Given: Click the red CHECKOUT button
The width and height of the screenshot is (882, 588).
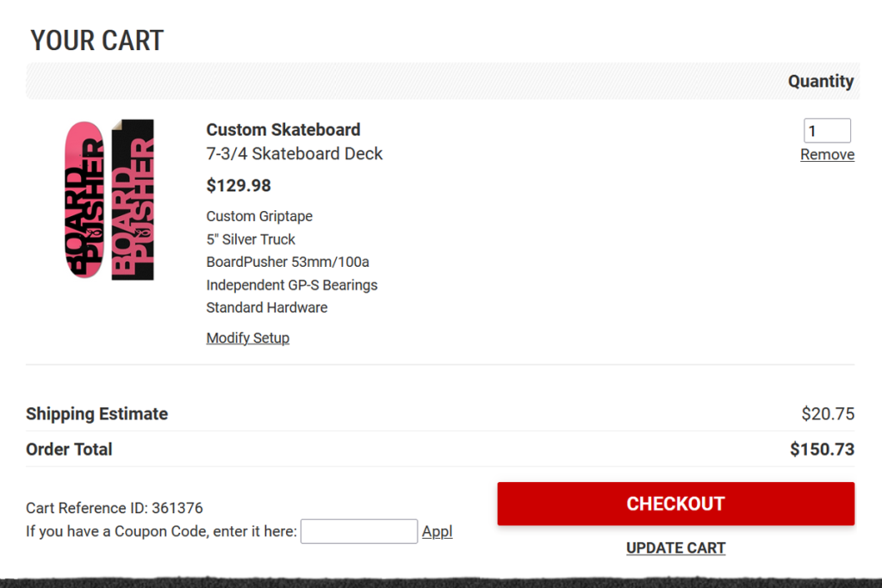Looking at the screenshot, I should tap(675, 504).
